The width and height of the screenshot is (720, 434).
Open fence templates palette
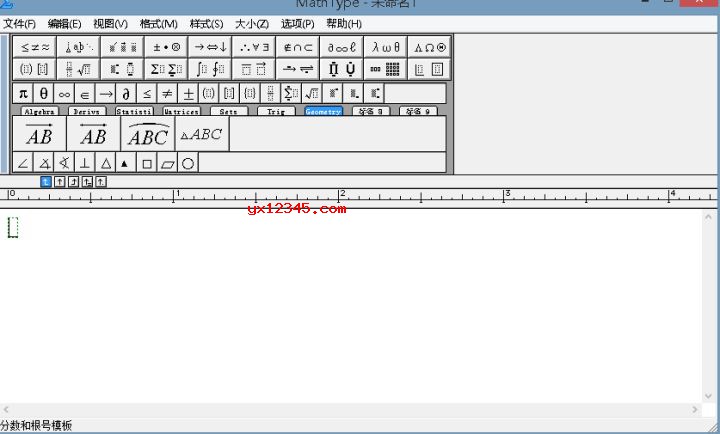[x=34, y=69]
